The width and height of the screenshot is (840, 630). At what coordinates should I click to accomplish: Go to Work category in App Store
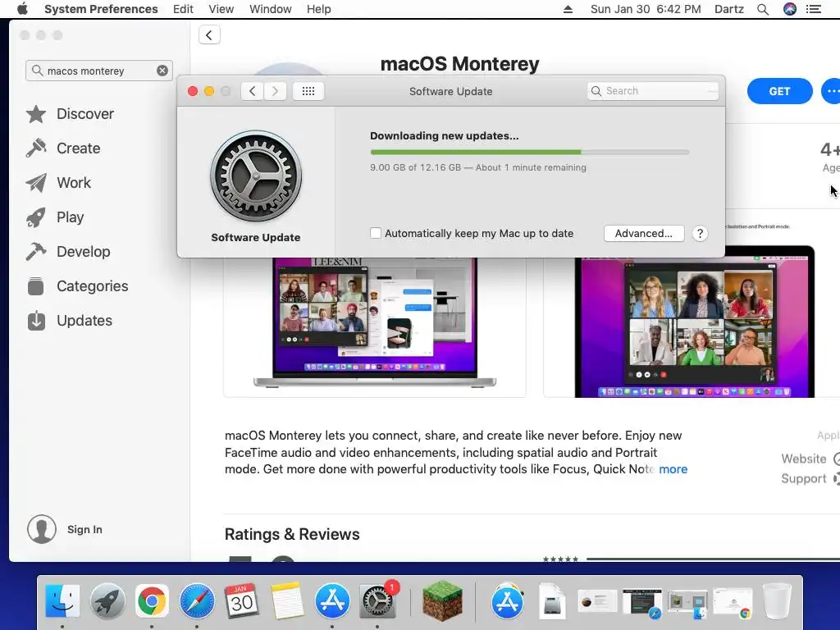tap(58, 183)
